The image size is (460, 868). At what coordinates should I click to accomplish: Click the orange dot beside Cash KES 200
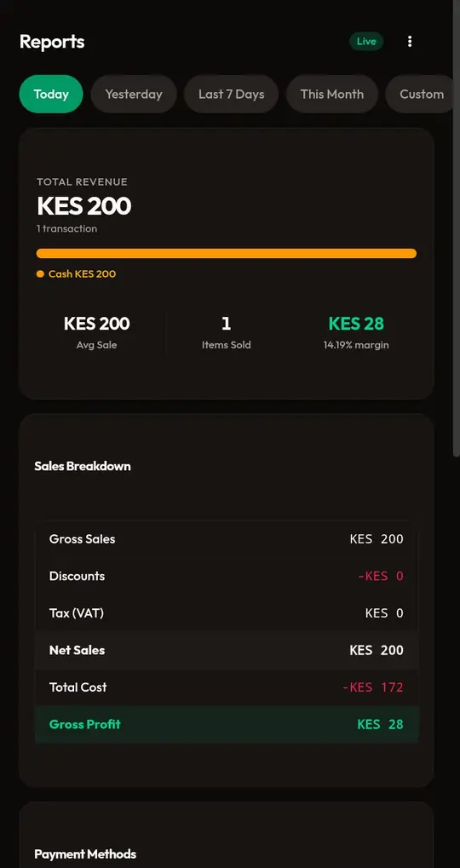click(40, 274)
